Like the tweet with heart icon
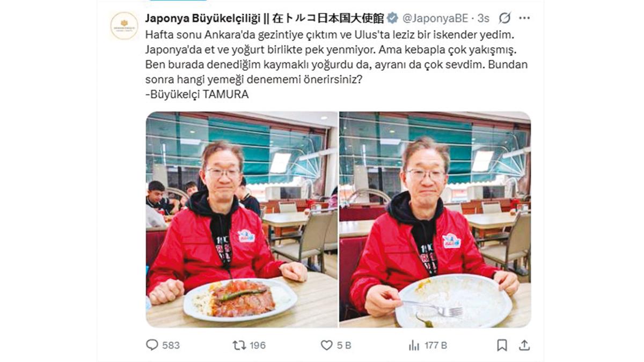644x362 pixels. click(326, 345)
